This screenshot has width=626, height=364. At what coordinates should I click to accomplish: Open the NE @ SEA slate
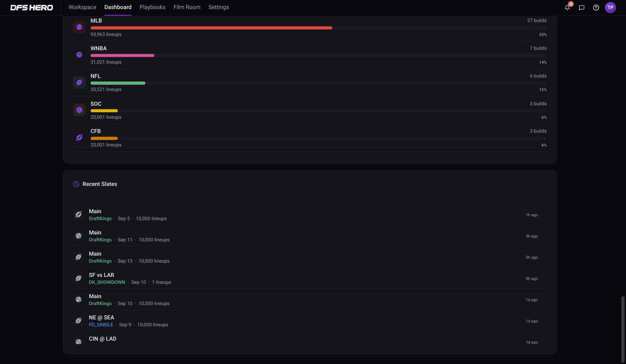(310, 321)
